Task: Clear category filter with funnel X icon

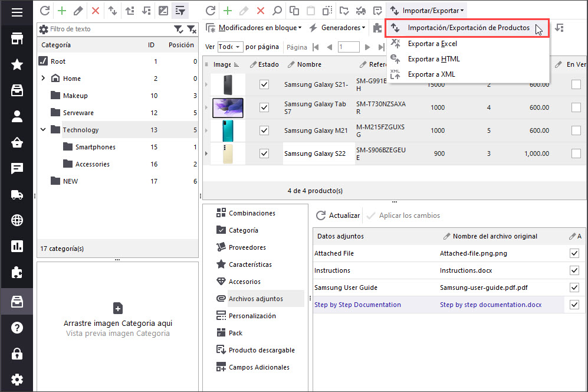Action: (192, 29)
